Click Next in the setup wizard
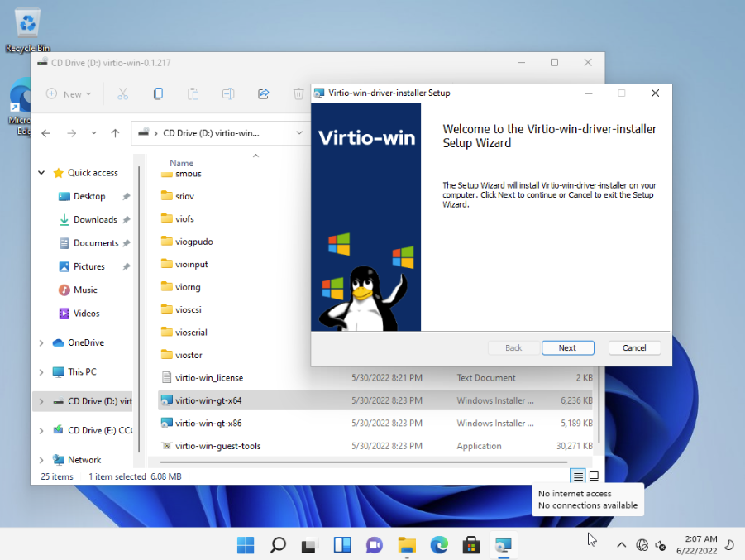 tap(568, 348)
